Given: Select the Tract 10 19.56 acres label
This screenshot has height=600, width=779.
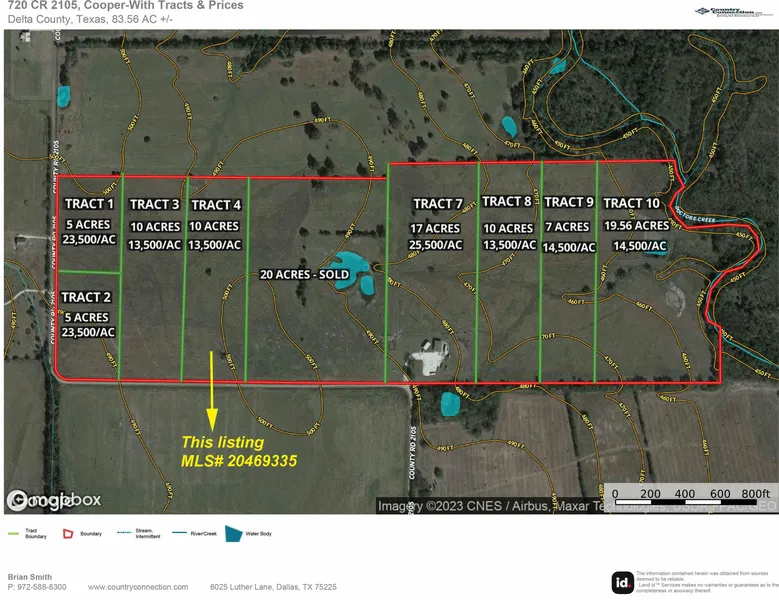Looking at the screenshot, I should click(635, 226).
